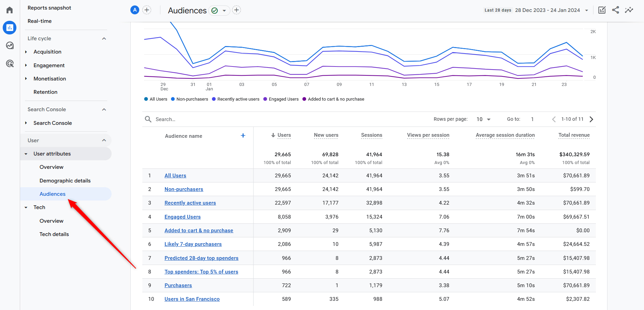Open the Rows per page dropdown
This screenshot has width=644, height=310.
pos(483,119)
